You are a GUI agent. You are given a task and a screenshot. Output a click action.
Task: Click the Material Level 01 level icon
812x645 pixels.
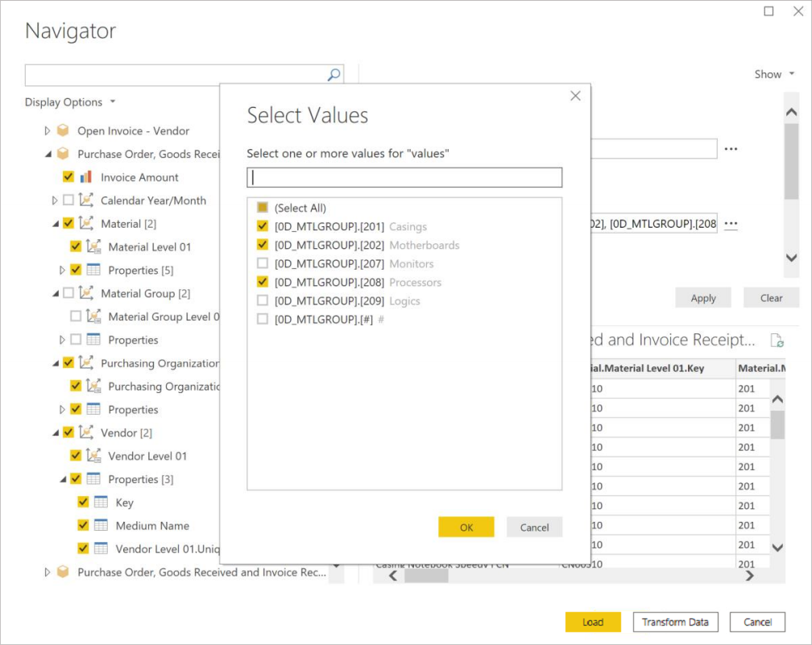coord(93,246)
